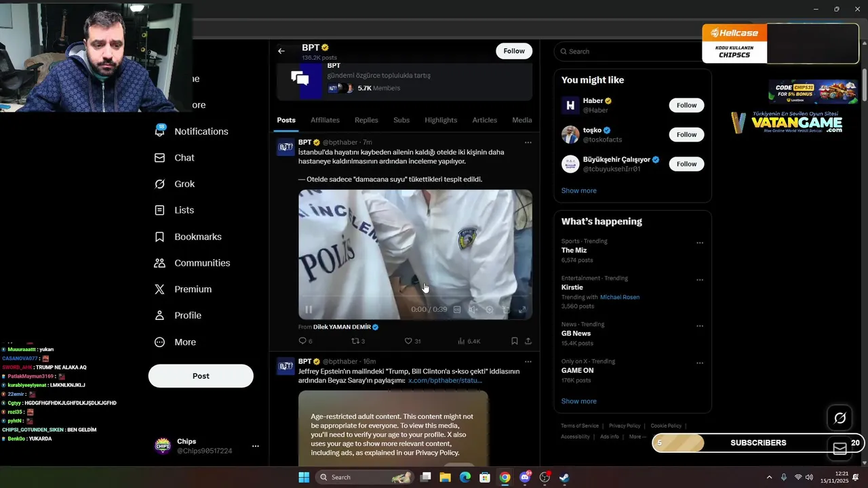Switch to the Media tab
This screenshot has height=488, width=868.
[x=522, y=120]
